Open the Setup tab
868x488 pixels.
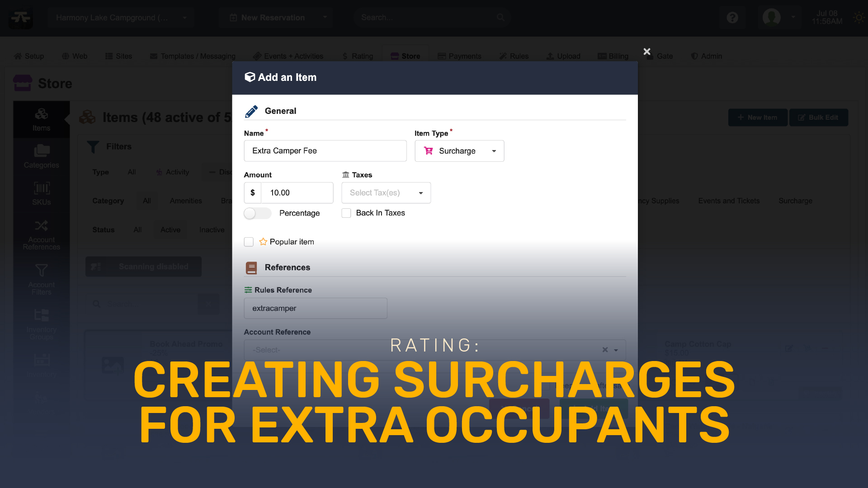[x=29, y=56]
